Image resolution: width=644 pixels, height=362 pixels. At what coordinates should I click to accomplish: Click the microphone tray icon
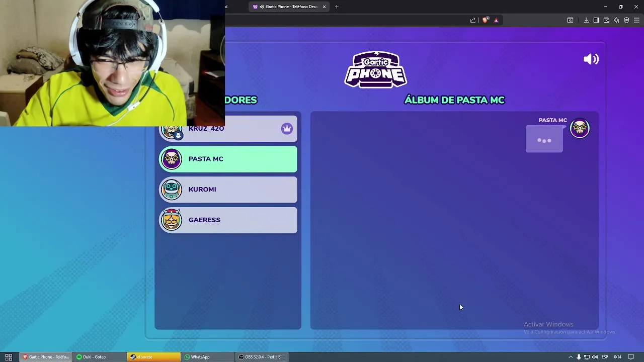(x=579, y=357)
